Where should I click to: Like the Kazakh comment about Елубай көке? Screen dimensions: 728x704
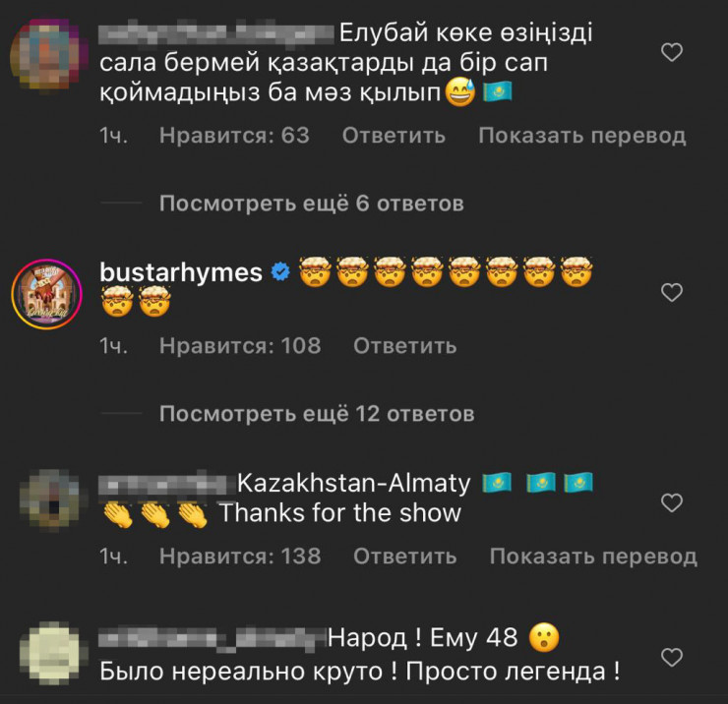(671, 52)
